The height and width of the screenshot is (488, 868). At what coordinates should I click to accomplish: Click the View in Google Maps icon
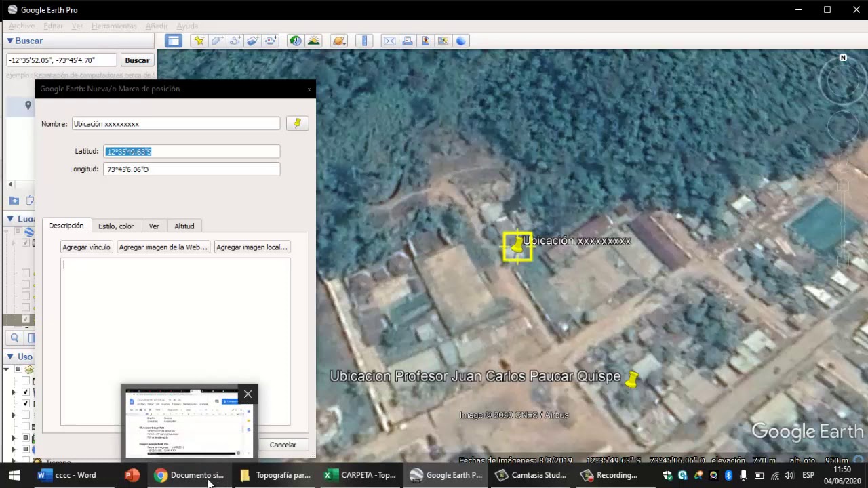pyautogui.click(x=443, y=41)
